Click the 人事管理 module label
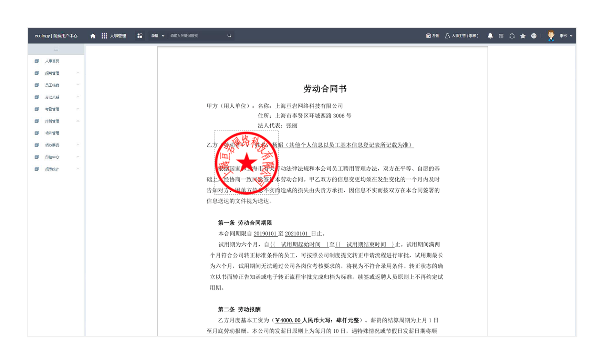The height and width of the screenshot is (364, 604). click(118, 36)
